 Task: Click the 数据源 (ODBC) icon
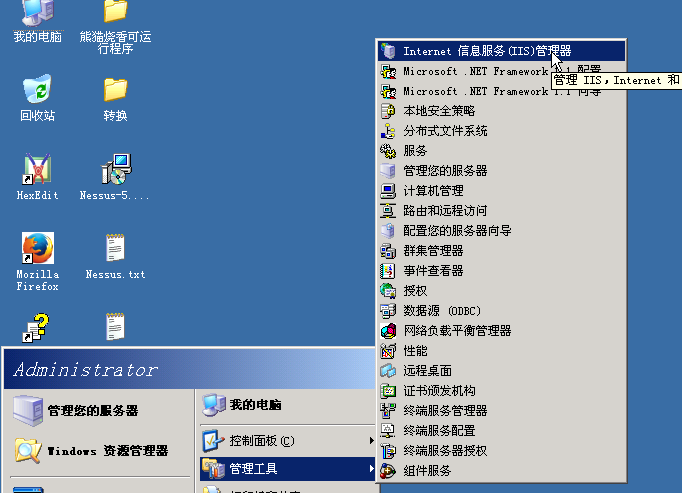click(x=388, y=311)
